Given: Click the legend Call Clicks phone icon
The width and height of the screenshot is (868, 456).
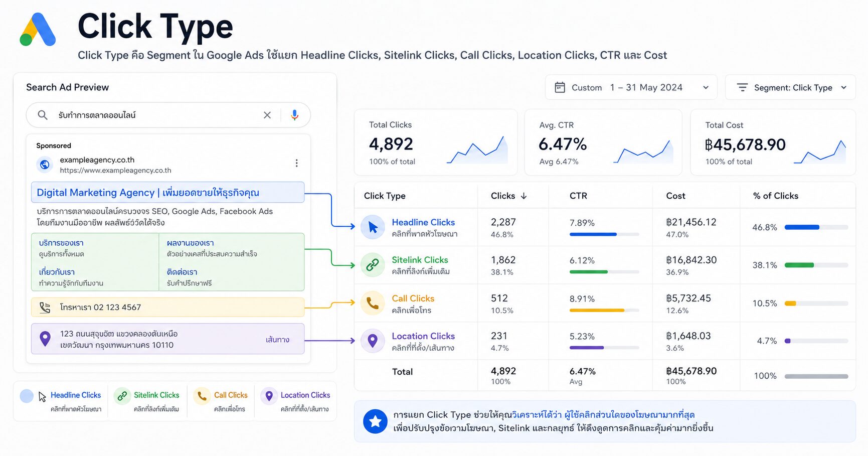Looking at the screenshot, I should [202, 396].
